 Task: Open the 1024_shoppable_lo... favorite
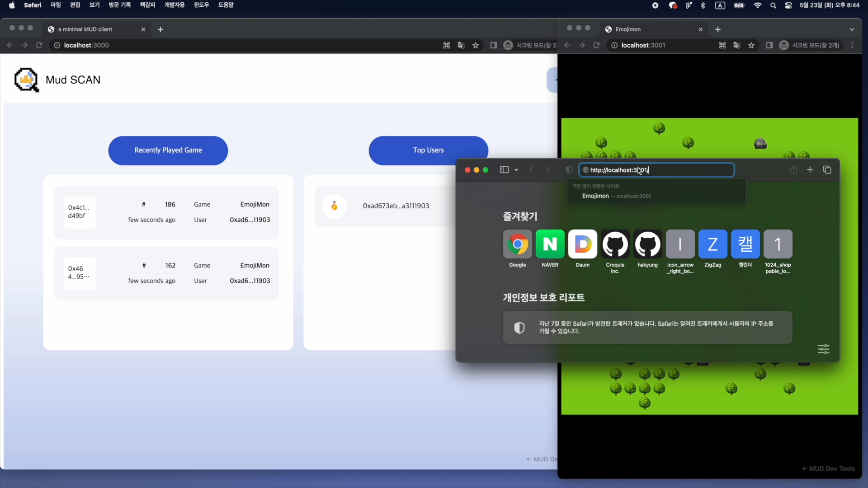click(778, 244)
